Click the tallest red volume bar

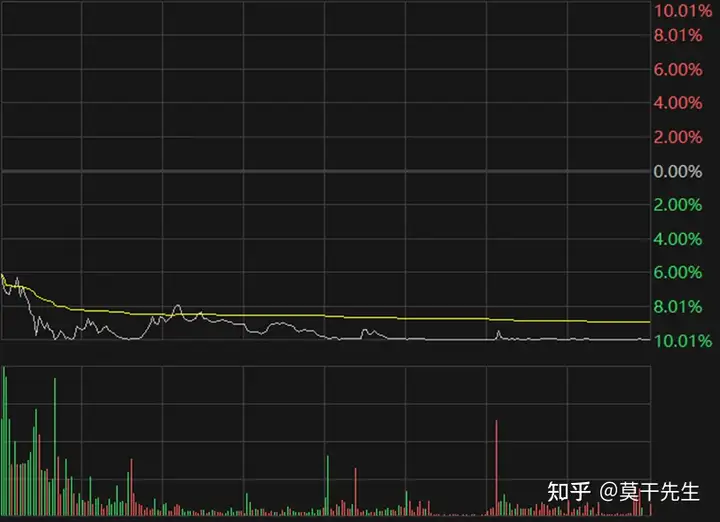click(496, 467)
